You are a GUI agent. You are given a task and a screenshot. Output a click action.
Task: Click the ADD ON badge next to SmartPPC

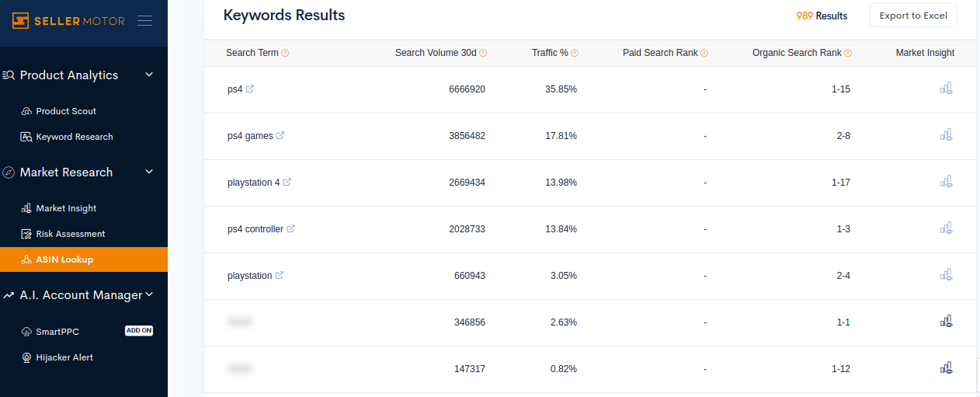(139, 331)
